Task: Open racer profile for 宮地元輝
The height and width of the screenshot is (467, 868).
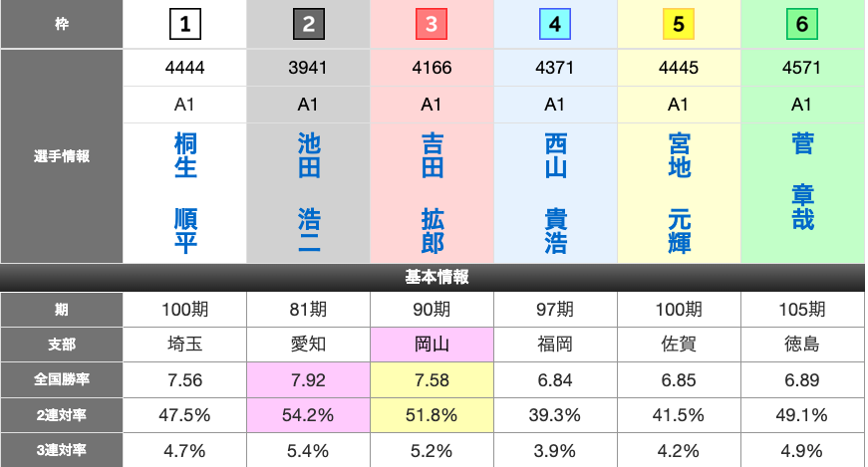Action: pos(679,193)
